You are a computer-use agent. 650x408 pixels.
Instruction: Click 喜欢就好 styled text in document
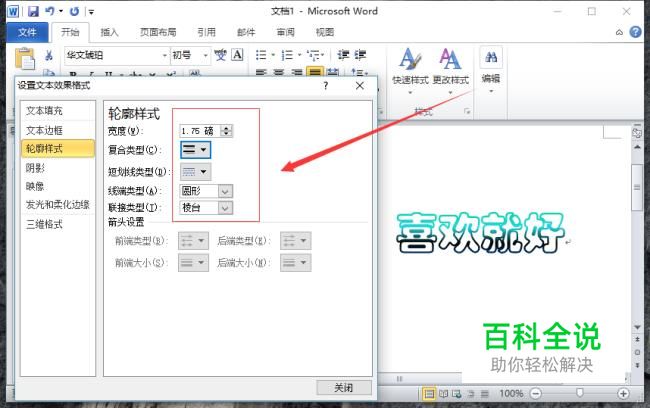(x=480, y=233)
